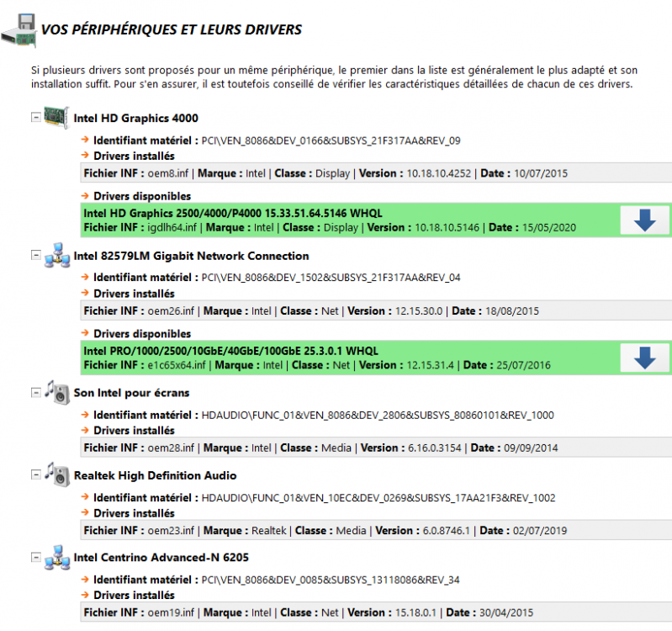Click the Realtek version 6.0.8746.1 value
The width and height of the screenshot is (672, 631).
point(446,531)
